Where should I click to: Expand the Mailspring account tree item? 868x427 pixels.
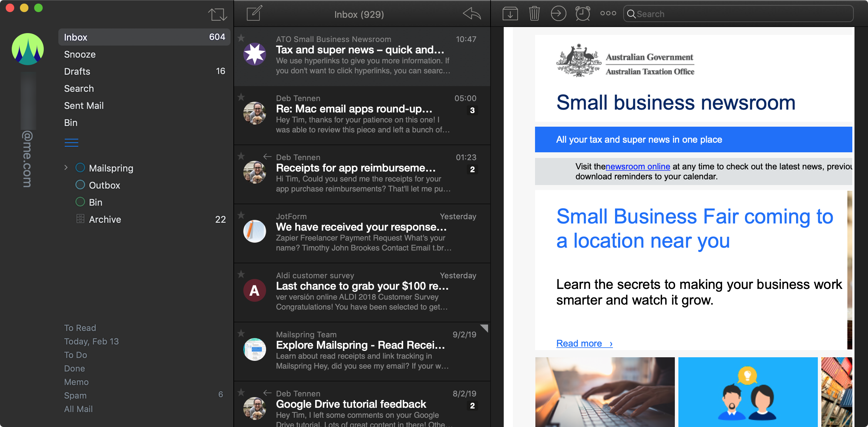tap(66, 168)
